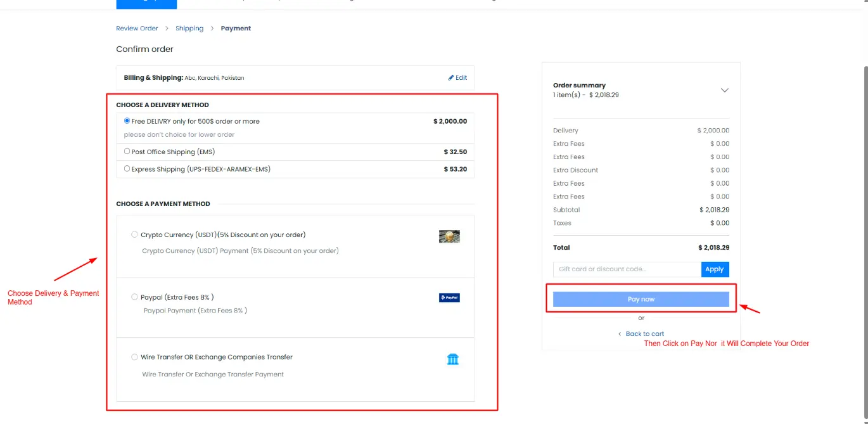
Task: Click the Payment breadcrumb step
Action: pyautogui.click(x=236, y=29)
